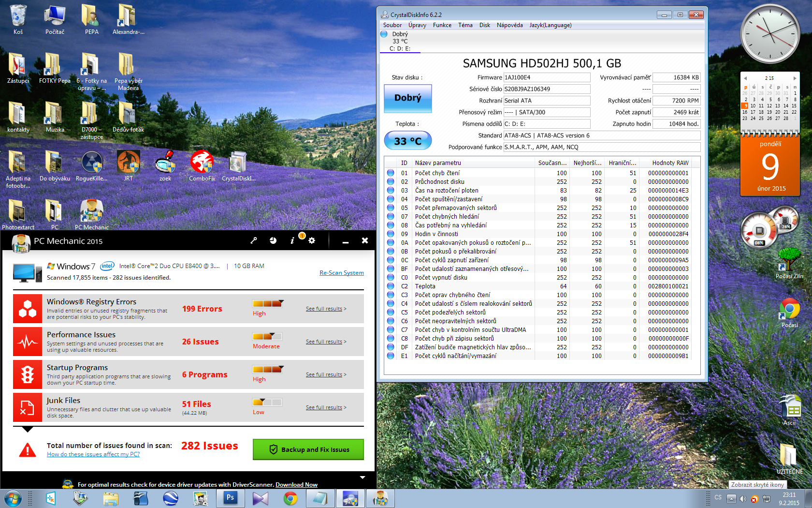The image size is (812, 508).
Task: Open the Jazyk(Language) menu
Action: click(550, 25)
